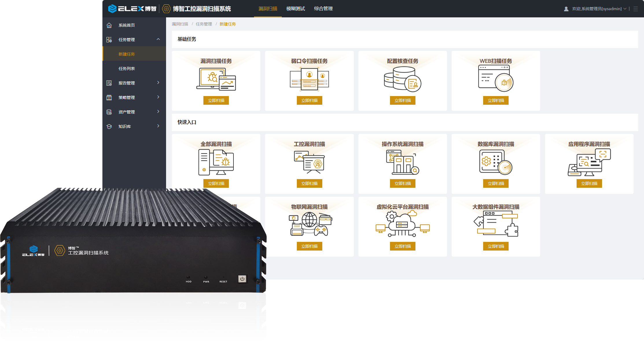644x344 pixels.
Task: Click the 资产管理 database icon
Action: tap(109, 112)
